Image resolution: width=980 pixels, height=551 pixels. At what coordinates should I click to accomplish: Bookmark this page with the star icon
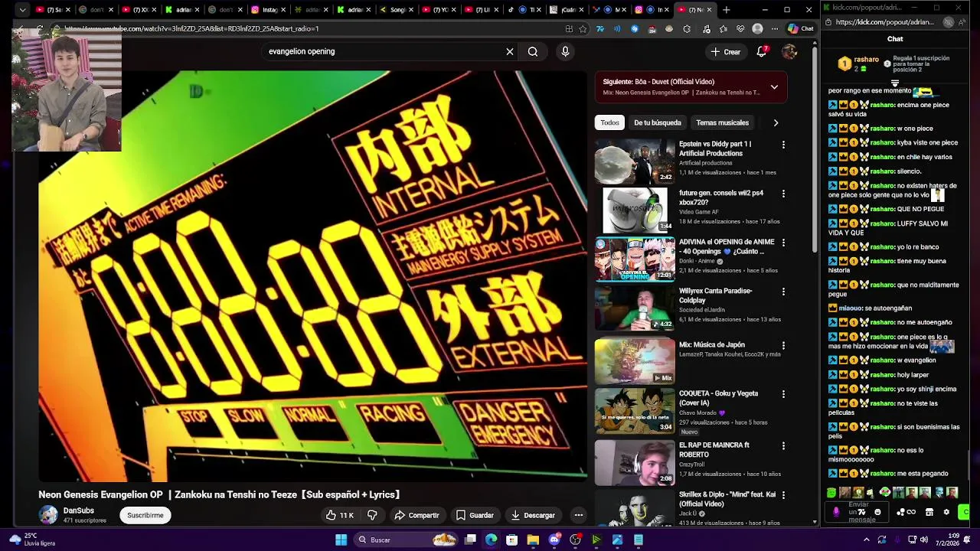(x=583, y=29)
